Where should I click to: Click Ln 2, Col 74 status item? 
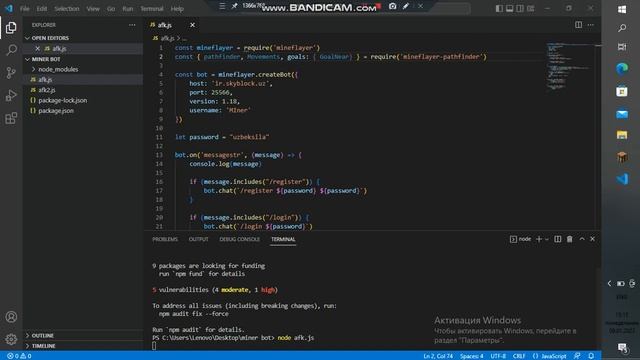click(438, 356)
